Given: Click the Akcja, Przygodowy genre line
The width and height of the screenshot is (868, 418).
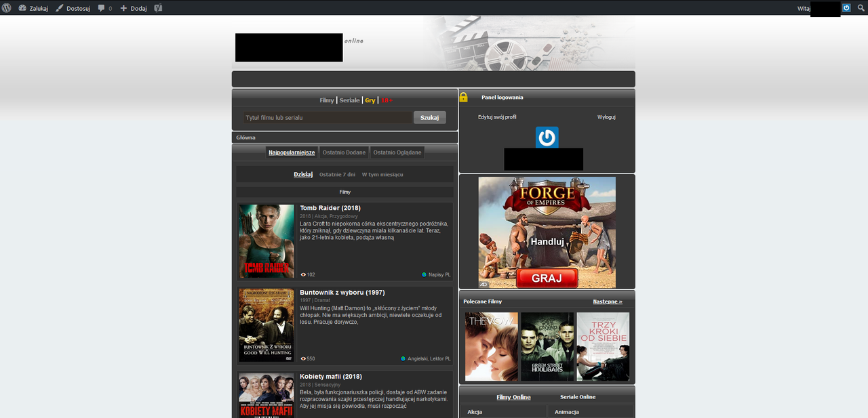Looking at the screenshot, I should (x=336, y=216).
